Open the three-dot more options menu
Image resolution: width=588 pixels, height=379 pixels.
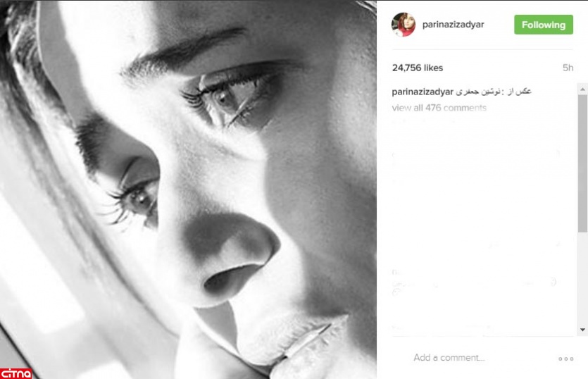point(566,359)
